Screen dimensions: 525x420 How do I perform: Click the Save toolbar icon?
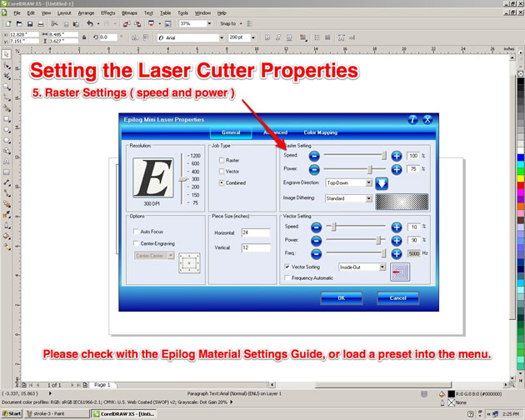pyautogui.click(x=30, y=24)
